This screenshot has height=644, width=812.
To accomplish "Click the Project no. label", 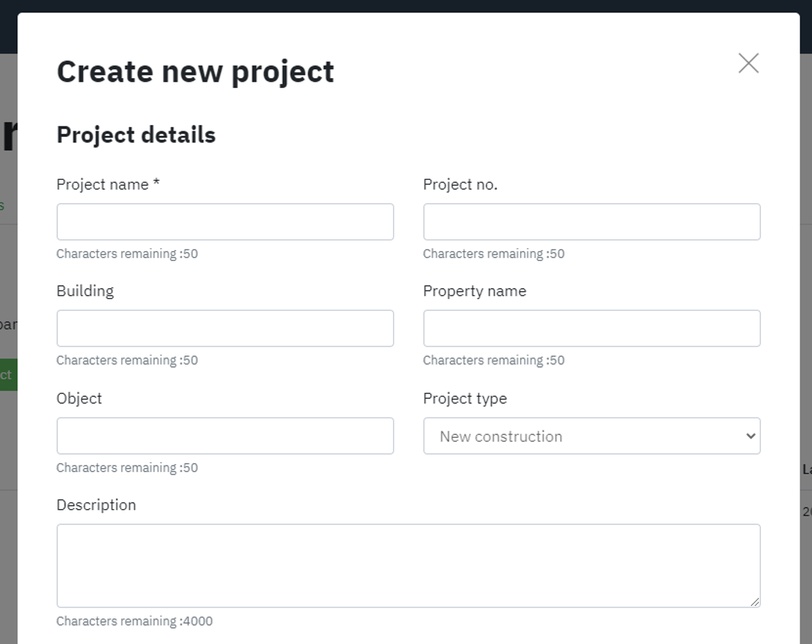I will 460,184.
